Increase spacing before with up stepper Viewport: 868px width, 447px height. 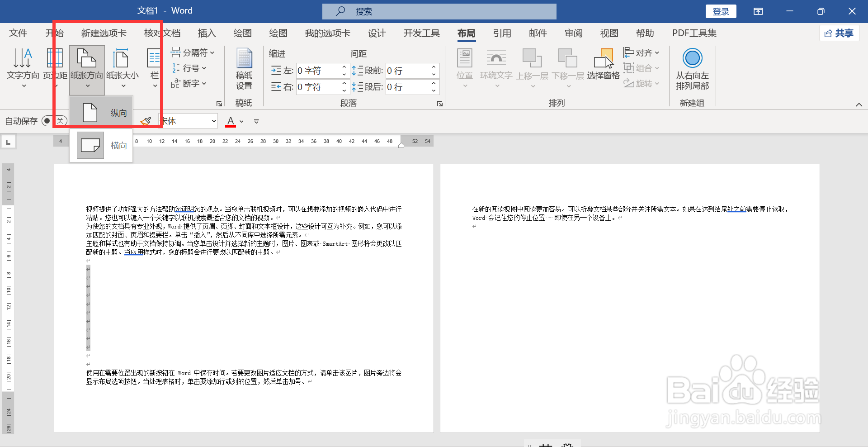434,67
